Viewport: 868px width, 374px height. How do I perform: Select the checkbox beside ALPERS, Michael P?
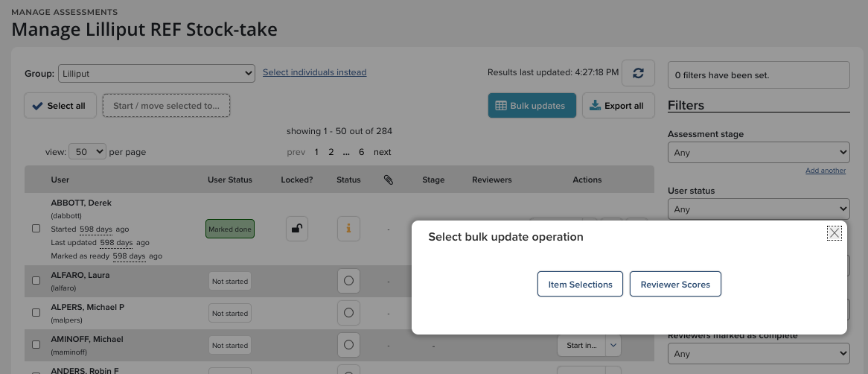pos(36,313)
